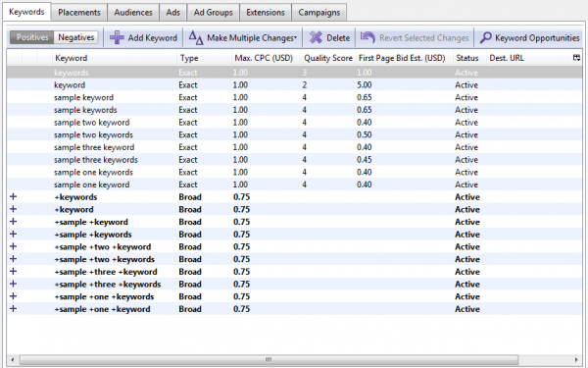Switch to the Extensions tab

pyautogui.click(x=266, y=13)
